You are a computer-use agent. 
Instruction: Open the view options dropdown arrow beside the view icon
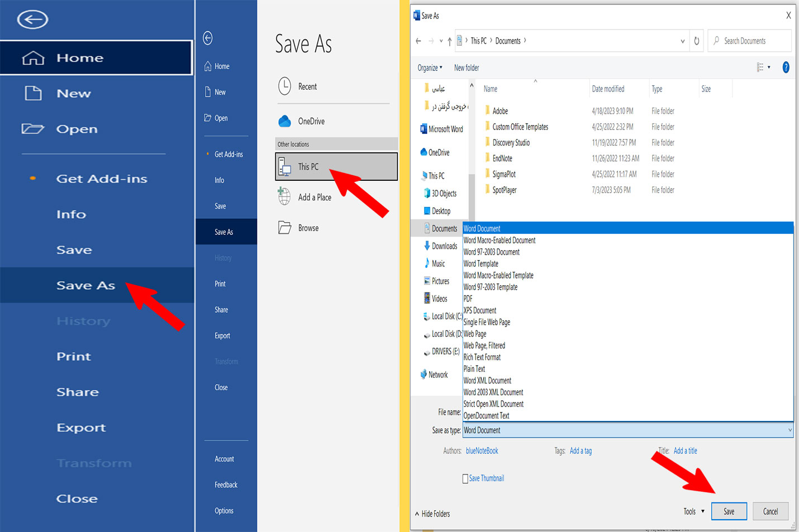click(x=769, y=68)
